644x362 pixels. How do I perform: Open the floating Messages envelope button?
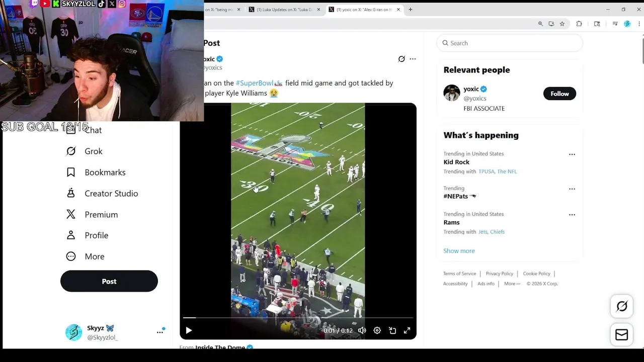(x=622, y=335)
